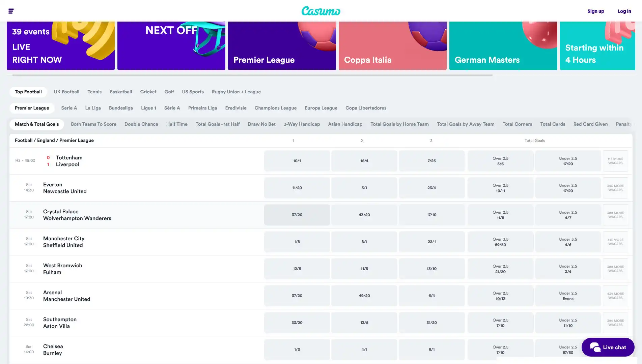
Task: Open the hamburger navigation menu
Action: [10, 11]
